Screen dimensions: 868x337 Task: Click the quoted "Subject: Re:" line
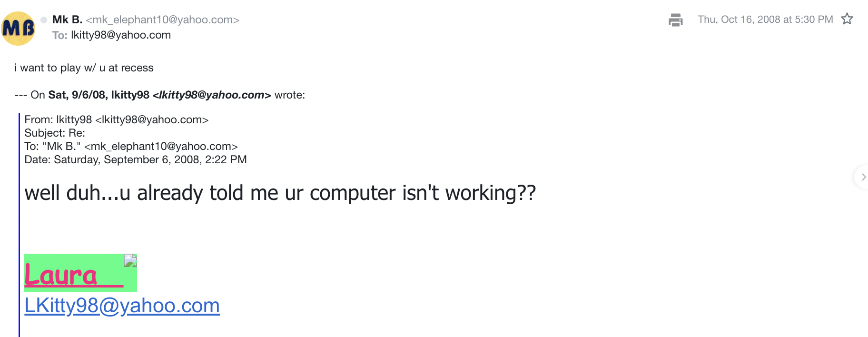pyautogui.click(x=55, y=133)
